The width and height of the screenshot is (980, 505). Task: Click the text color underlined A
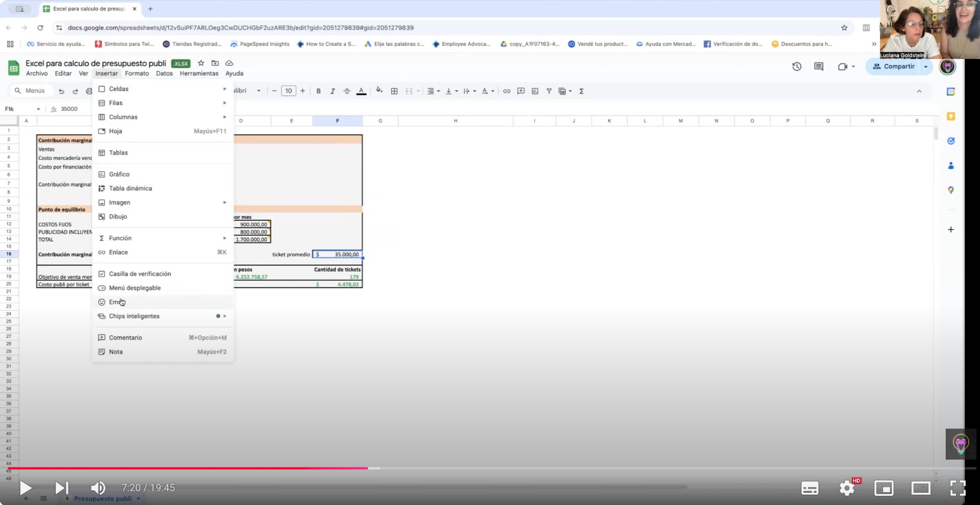pyautogui.click(x=361, y=91)
